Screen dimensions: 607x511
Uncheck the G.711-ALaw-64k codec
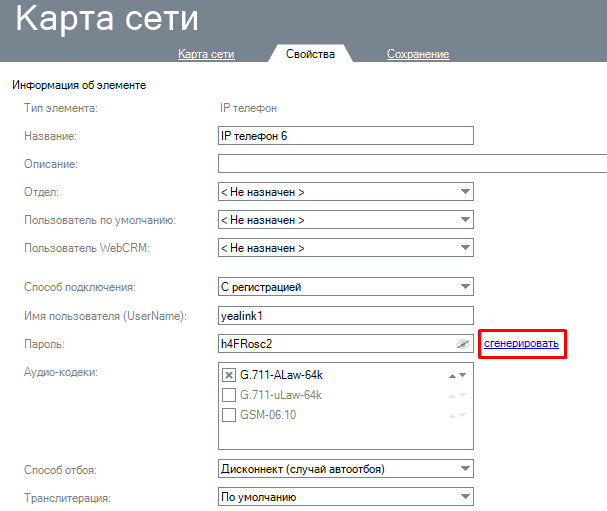[228, 375]
